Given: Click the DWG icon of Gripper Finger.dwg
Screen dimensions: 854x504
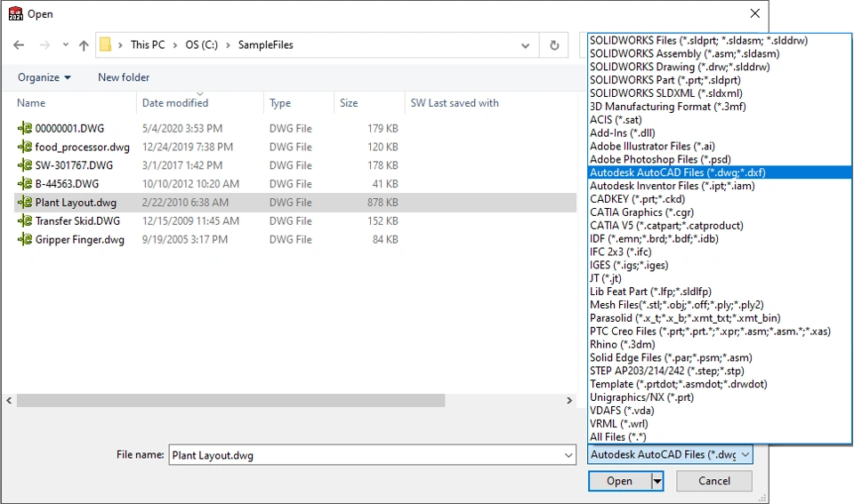Looking at the screenshot, I should 25,239.
